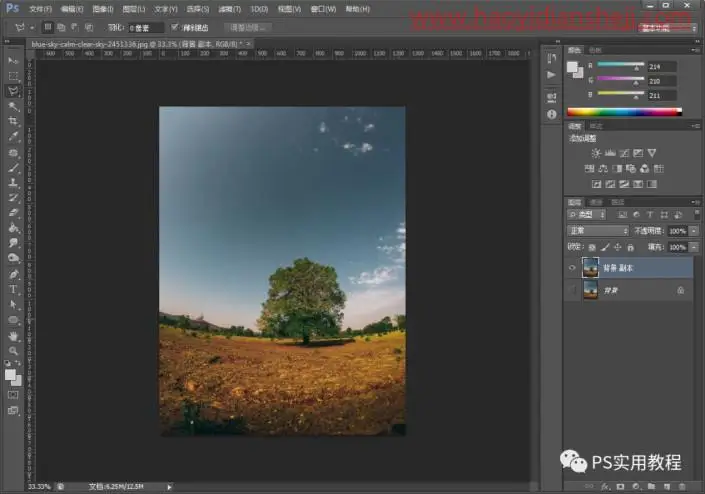Select the Hand tool
The height and width of the screenshot is (494, 705).
[13, 336]
